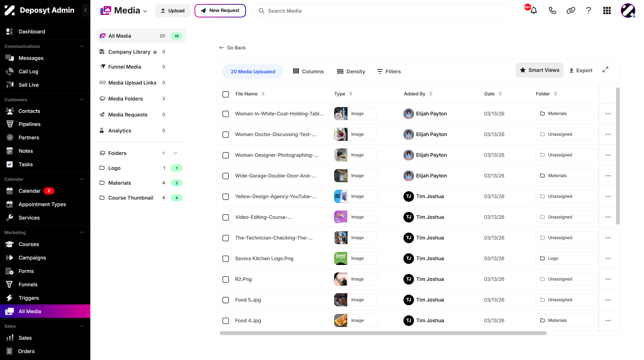
Task: Check the Woman-In-White-Coat-Holding-Tabl file
Action: (226, 114)
